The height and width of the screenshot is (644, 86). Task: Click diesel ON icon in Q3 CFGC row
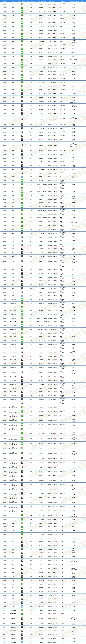click(x=22, y=557)
